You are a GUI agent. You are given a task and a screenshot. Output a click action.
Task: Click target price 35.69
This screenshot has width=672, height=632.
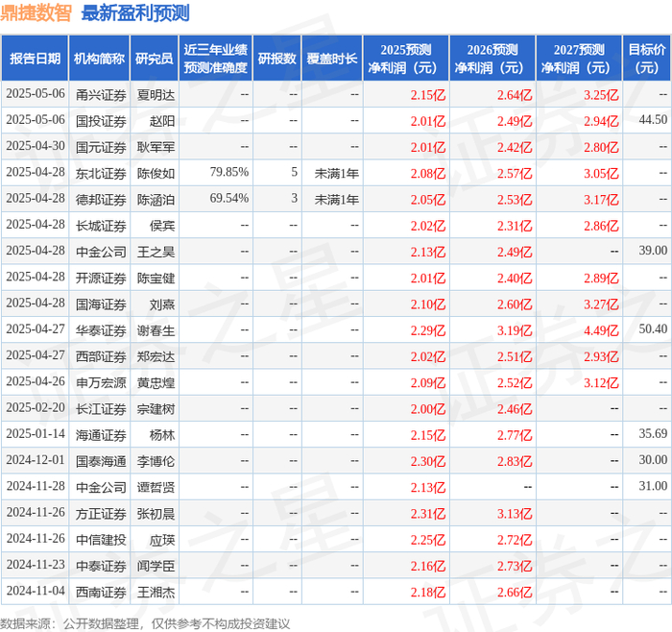[653, 433]
